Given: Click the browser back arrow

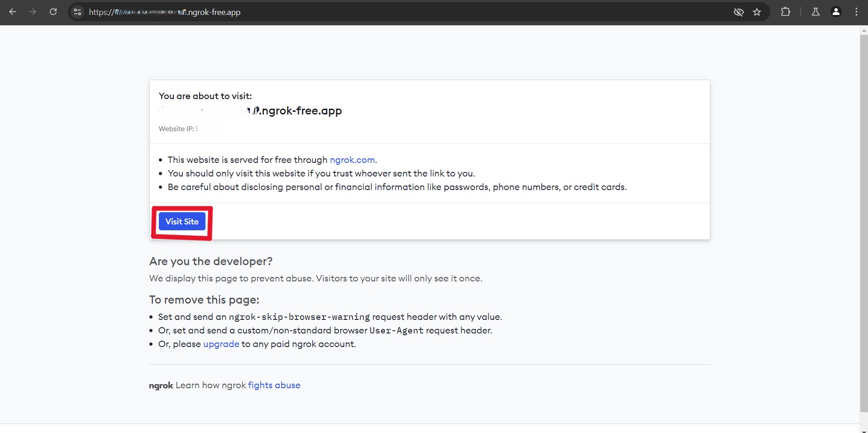Looking at the screenshot, I should [13, 12].
